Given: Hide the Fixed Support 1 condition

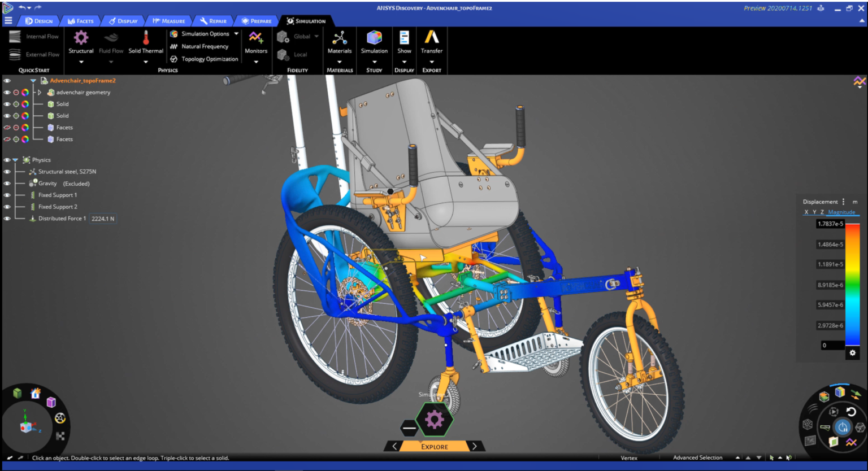Looking at the screenshot, I should point(7,195).
